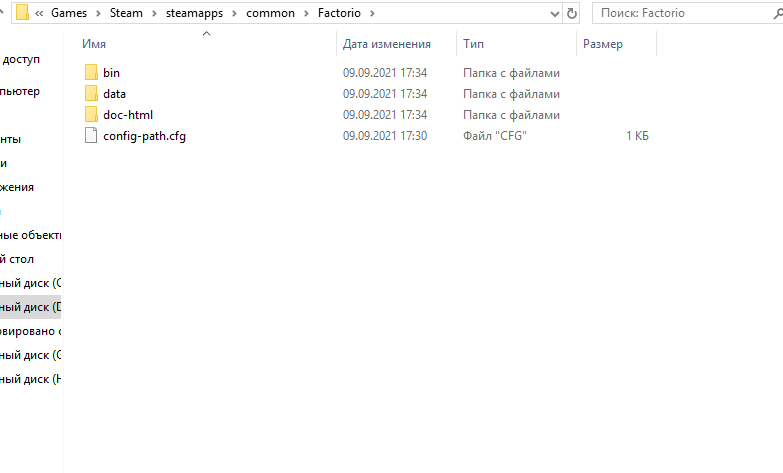
Task: Expand the chevron after steamapps breadcrumb
Action: pos(234,13)
